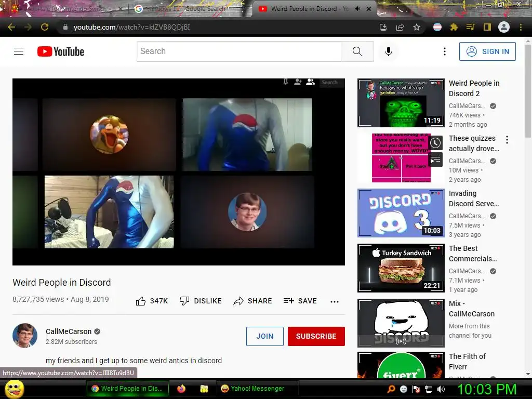Open YouTube settings three-dot menu
The width and height of the screenshot is (532, 399).
445,51
